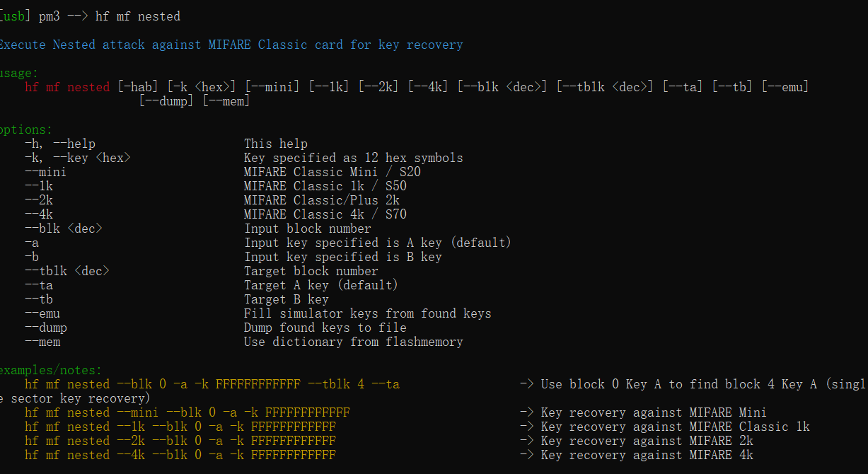Click the blue 'Execute Nested attack' description line
868x474 pixels.
(231, 45)
